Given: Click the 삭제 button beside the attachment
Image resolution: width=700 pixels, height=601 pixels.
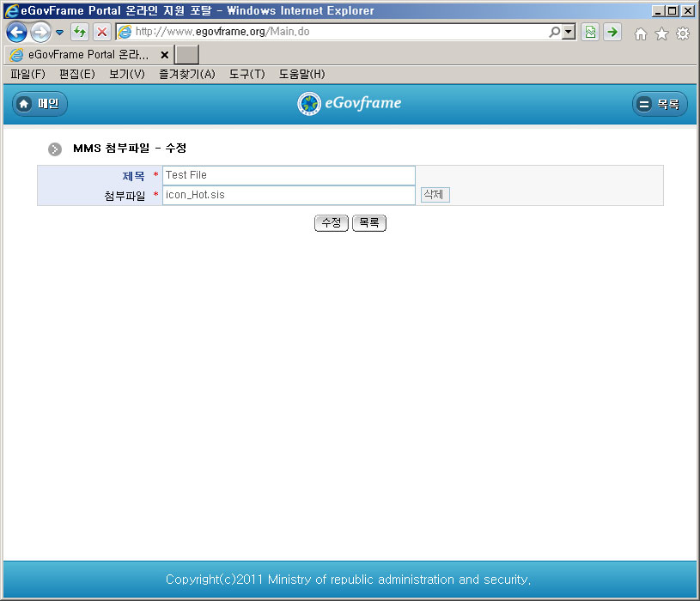Looking at the screenshot, I should click(x=434, y=195).
